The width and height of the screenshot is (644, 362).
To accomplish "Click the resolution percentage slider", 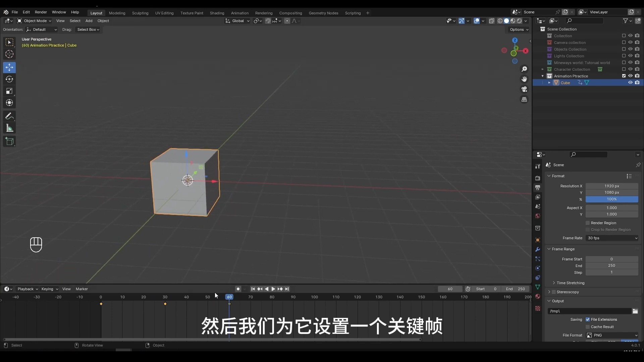I will pyautogui.click(x=611, y=199).
